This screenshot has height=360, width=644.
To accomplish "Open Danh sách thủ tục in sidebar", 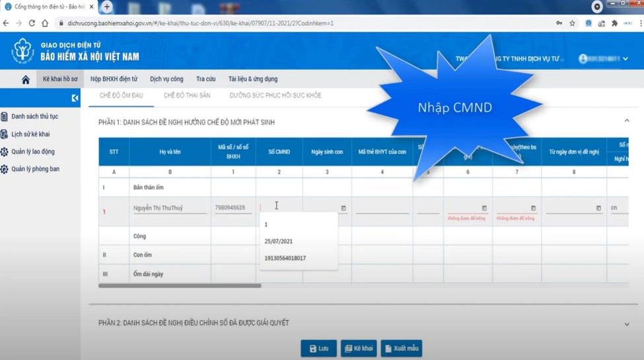I will [x=34, y=116].
